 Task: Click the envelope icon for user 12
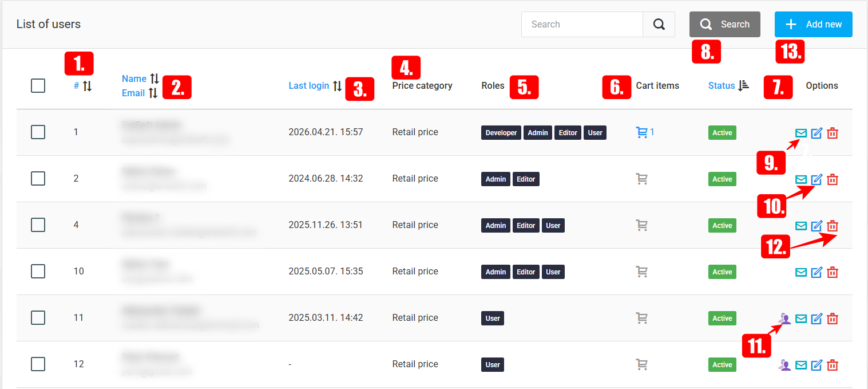[801, 365]
